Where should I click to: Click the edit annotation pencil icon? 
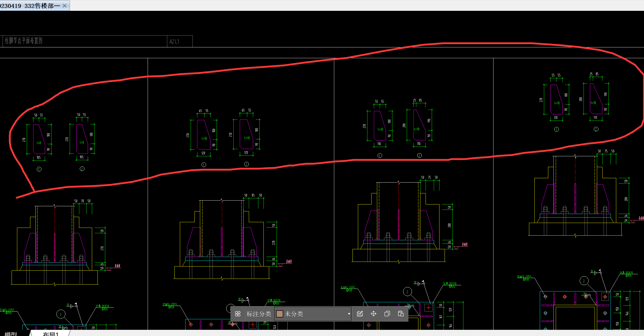pos(360,314)
